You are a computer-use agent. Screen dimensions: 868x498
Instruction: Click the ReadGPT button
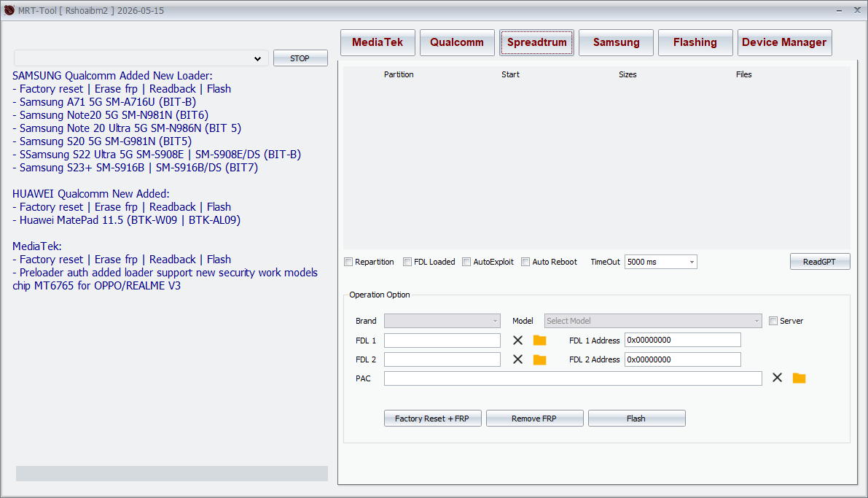819,262
